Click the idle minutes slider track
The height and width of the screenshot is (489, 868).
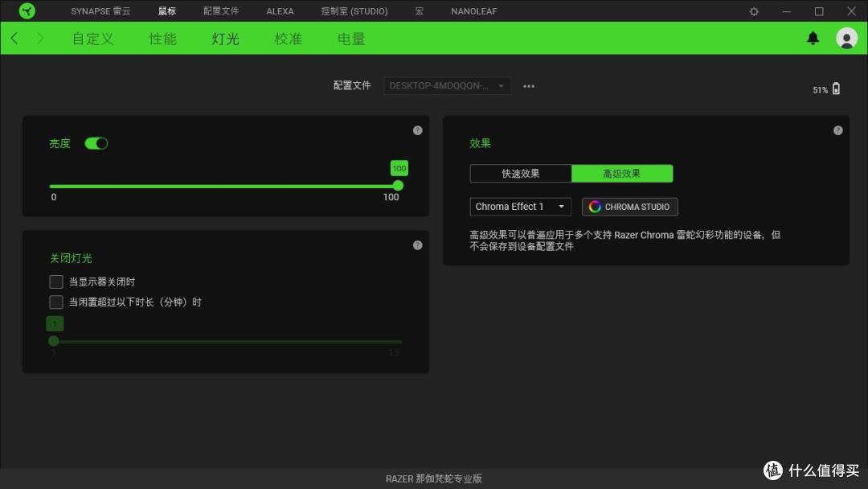(226, 342)
